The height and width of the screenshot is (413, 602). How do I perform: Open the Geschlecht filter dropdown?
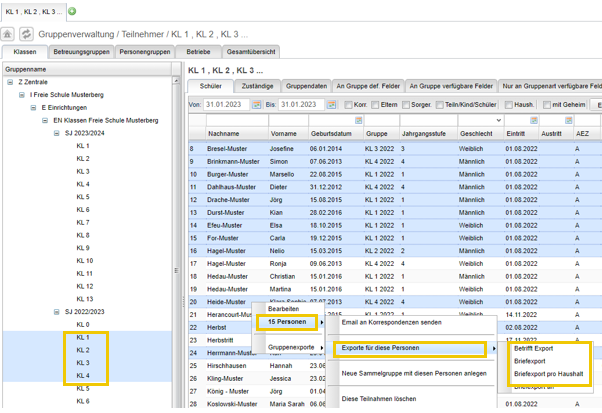[x=497, y=120]
